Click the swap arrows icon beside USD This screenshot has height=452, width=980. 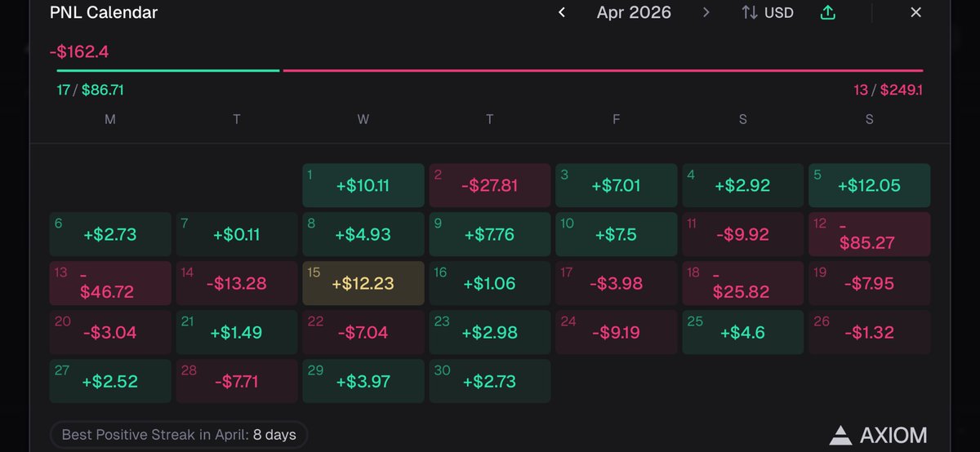[x=750, y=13]
